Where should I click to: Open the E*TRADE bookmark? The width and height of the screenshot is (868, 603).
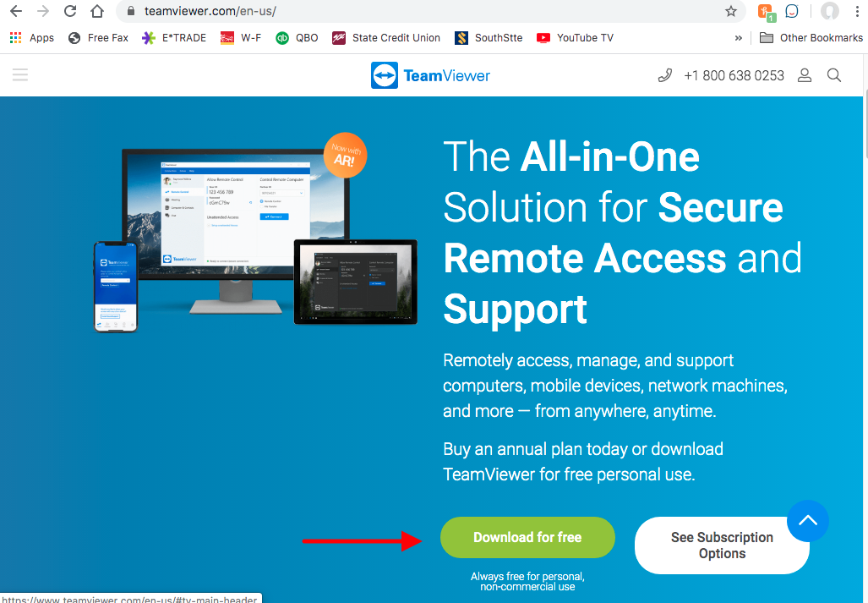[174, 38]
